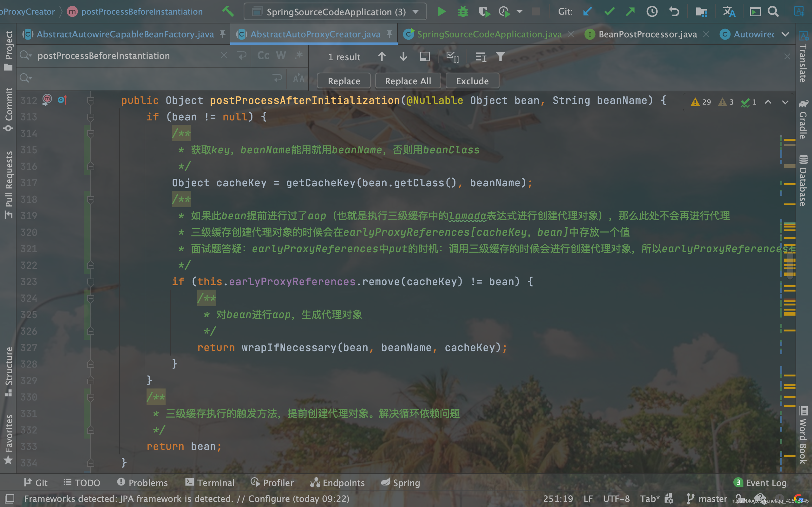Open Git history clock icon

(652, 12)
